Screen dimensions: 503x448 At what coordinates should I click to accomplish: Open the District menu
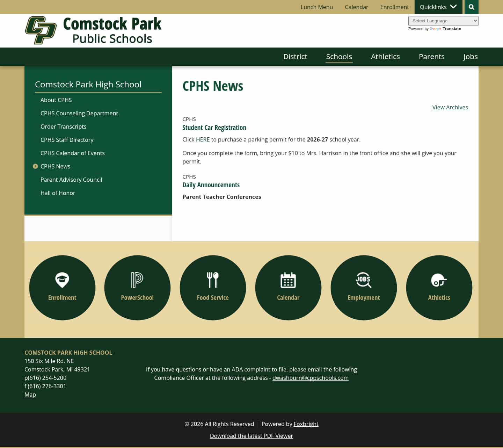[295, 57]
